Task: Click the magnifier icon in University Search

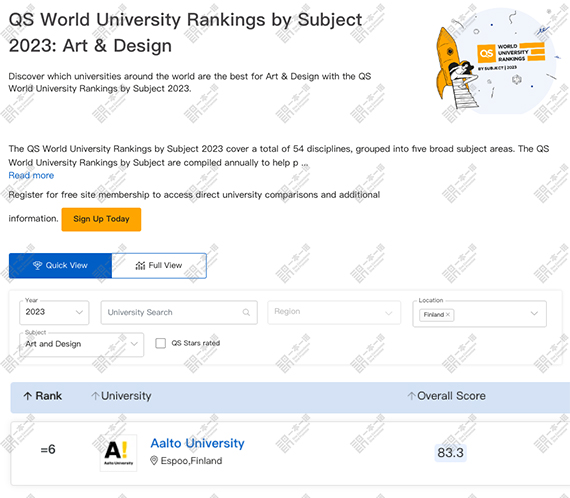Action: 246,312
